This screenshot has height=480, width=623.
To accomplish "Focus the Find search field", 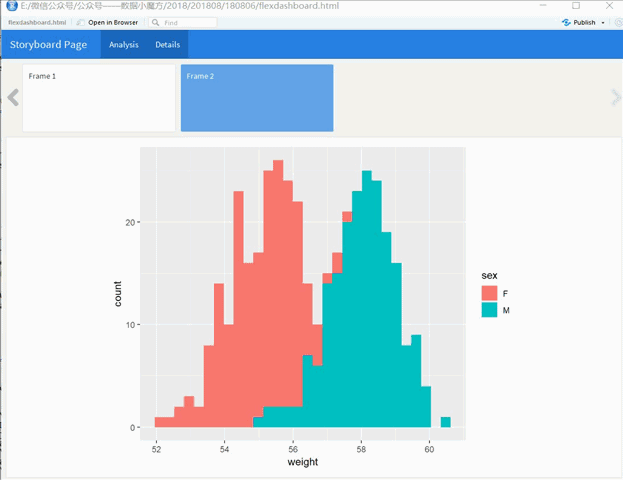I will coord(183,23).
